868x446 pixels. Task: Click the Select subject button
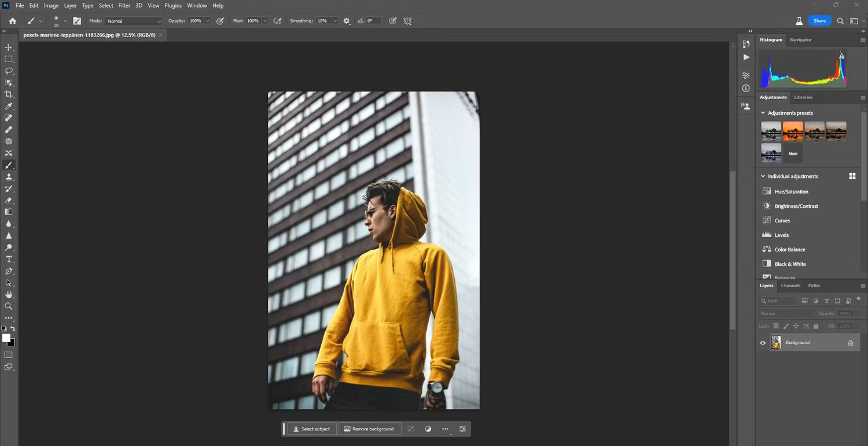point(311,429)
